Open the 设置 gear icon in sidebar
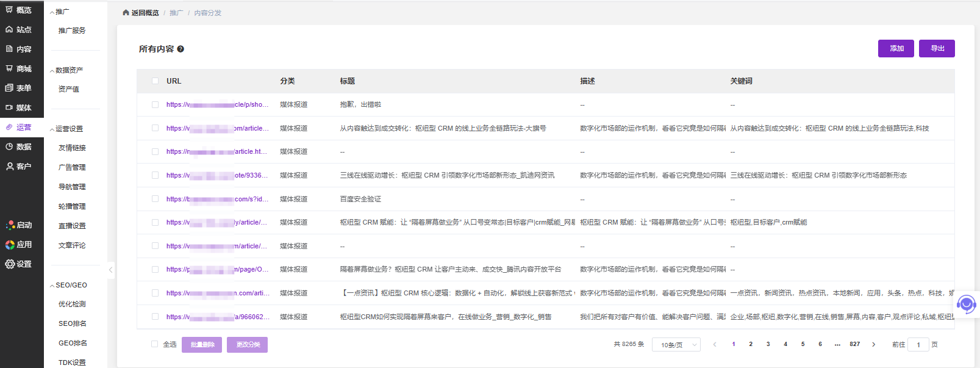980x368 pixels. 10,264
